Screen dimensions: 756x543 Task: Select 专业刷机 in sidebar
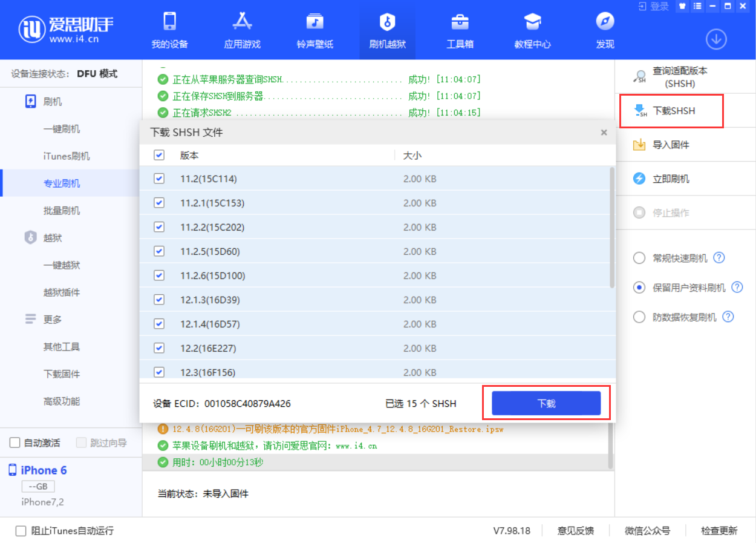pyautogui.click(x=62, y=183)
